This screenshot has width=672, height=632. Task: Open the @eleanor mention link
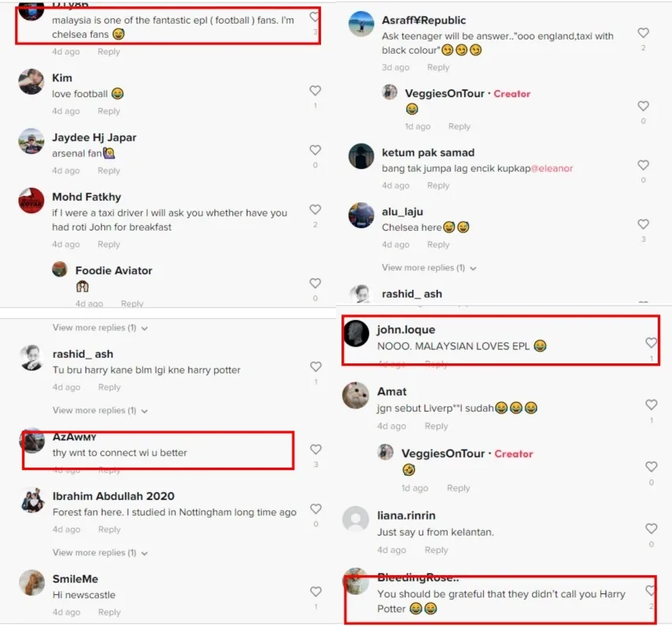coord(552,168)
